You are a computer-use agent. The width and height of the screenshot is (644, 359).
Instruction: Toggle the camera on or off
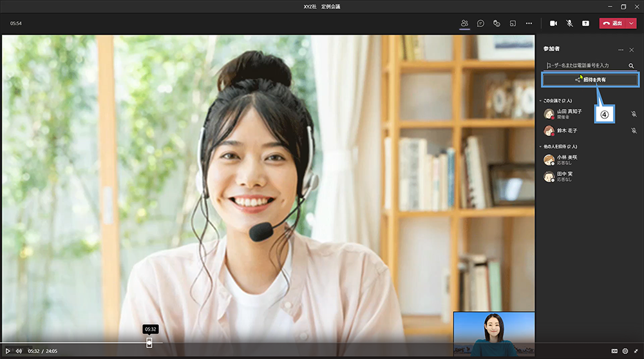pyautogui.click(x=554, y=23)
